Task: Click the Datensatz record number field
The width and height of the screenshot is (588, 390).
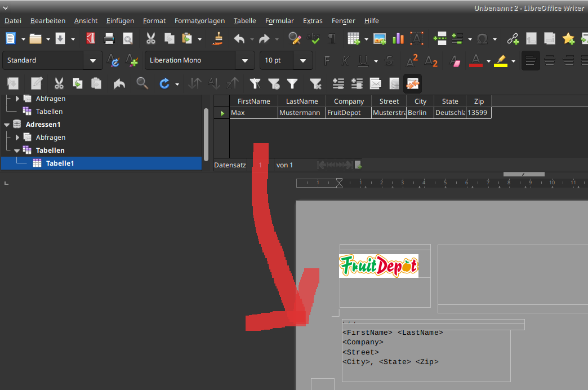Action: (260, 165)
